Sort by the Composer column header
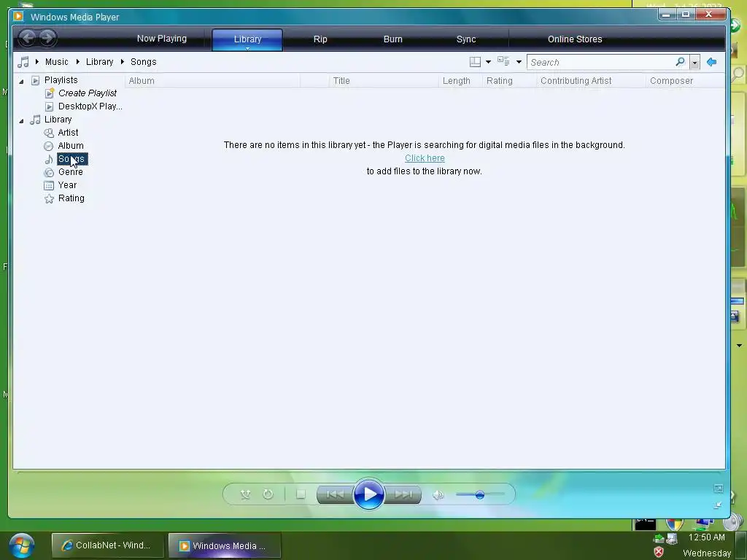747x560 pixels. [684, 81]
